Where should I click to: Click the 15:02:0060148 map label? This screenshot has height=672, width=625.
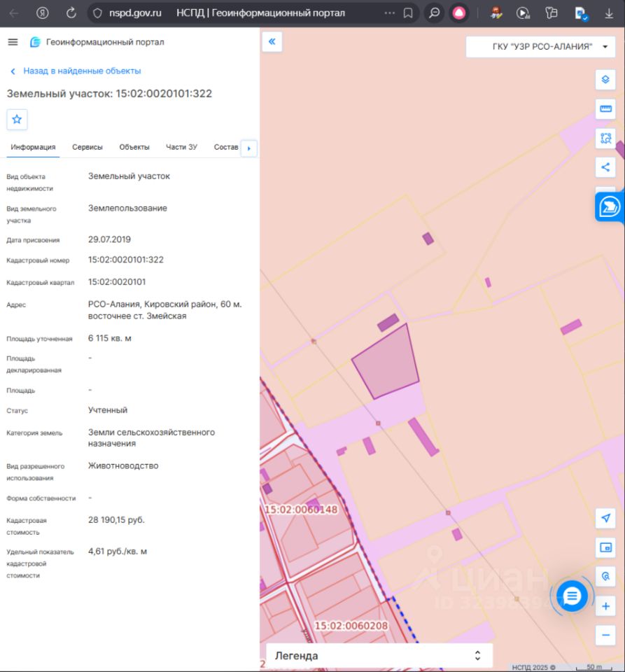pyautogui.click(x=301, y=510)
